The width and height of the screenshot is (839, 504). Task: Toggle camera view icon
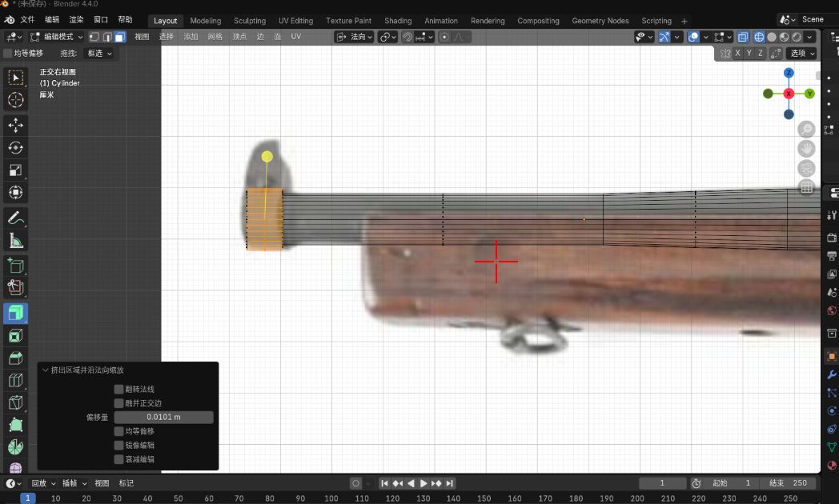(806, 168)
